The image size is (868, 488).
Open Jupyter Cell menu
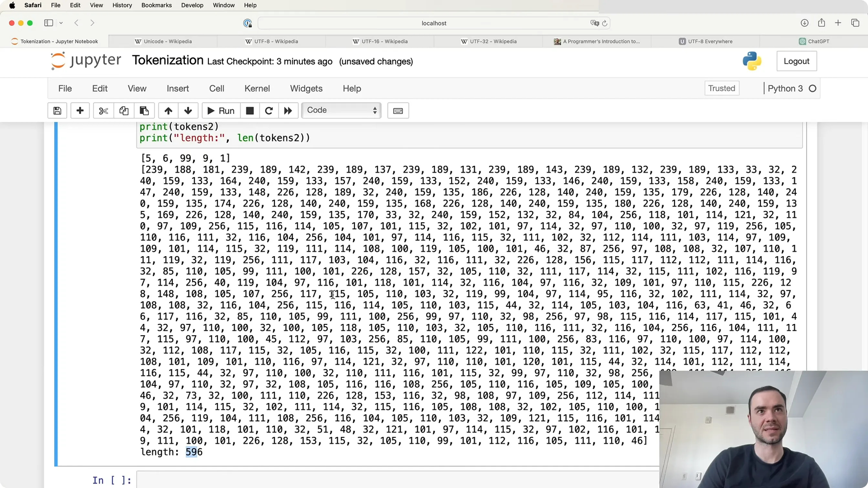click(x=217, y=88)
